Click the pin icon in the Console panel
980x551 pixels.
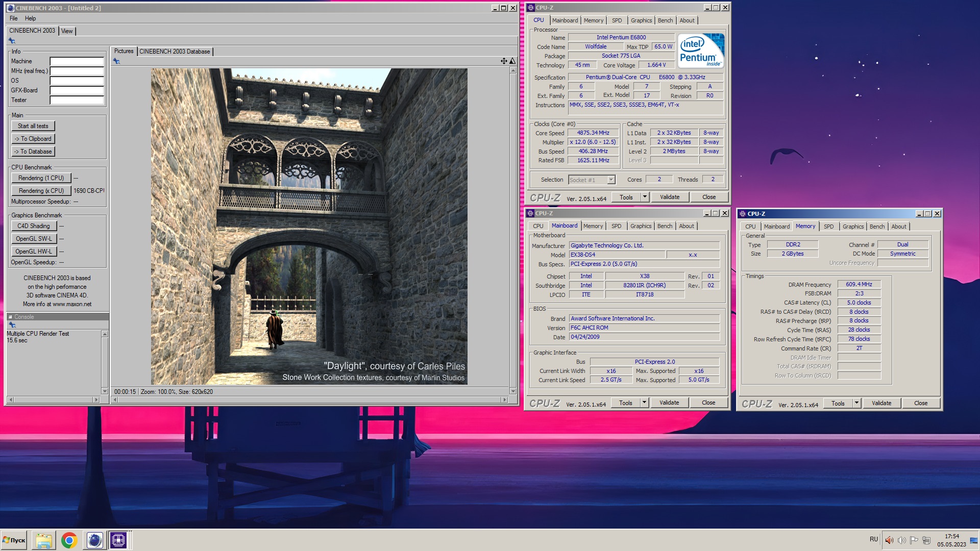coord(12,325)
